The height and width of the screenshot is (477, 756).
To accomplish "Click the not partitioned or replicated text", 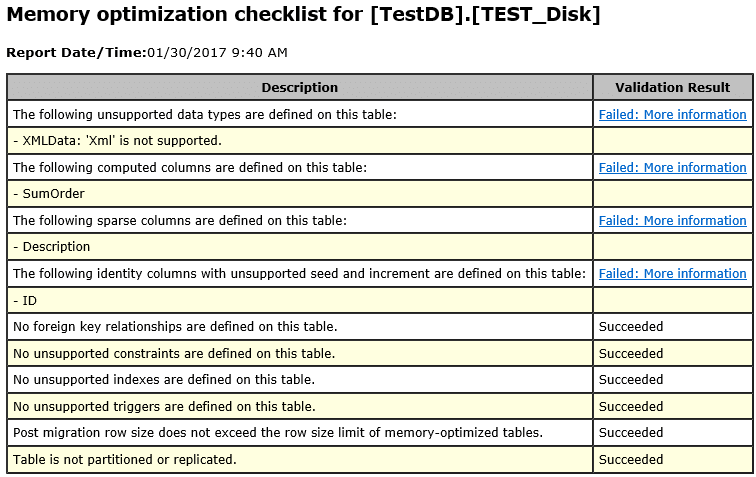I will click(124, 460).
